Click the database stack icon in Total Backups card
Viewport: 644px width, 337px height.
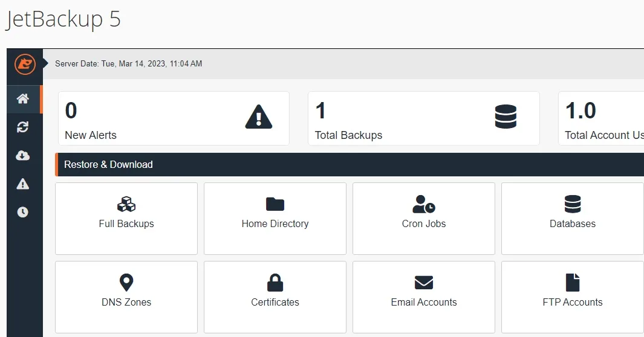pos(506,117)
